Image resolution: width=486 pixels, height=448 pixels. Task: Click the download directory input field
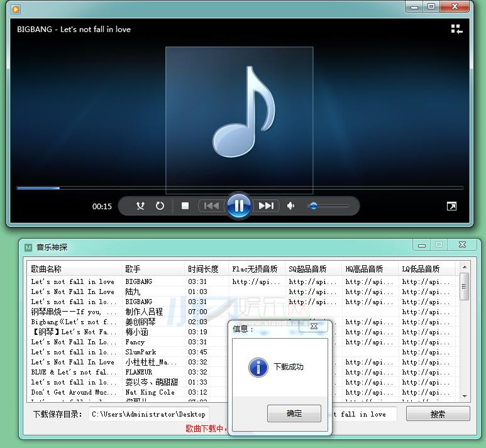tap(149, 414)
